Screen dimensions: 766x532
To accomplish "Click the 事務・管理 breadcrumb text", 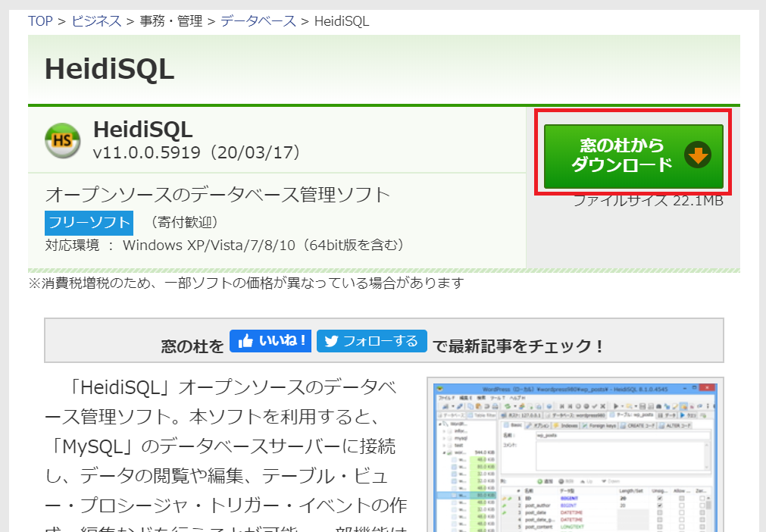I will coord(171,21).
